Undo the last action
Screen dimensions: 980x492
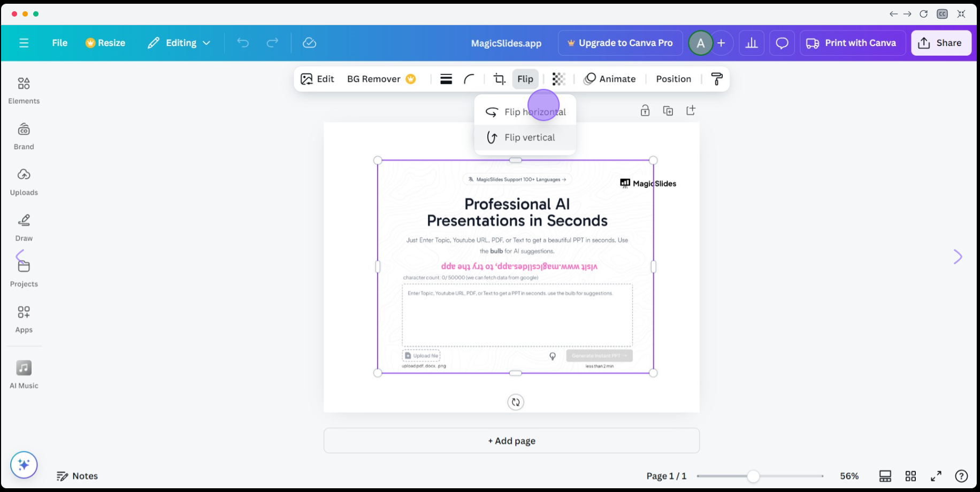coord(243,43)
